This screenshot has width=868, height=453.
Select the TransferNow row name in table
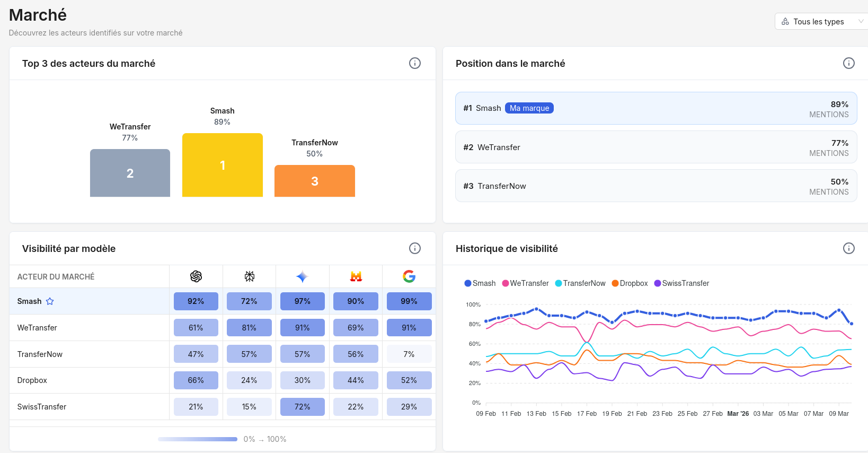(x=40, y=354)
